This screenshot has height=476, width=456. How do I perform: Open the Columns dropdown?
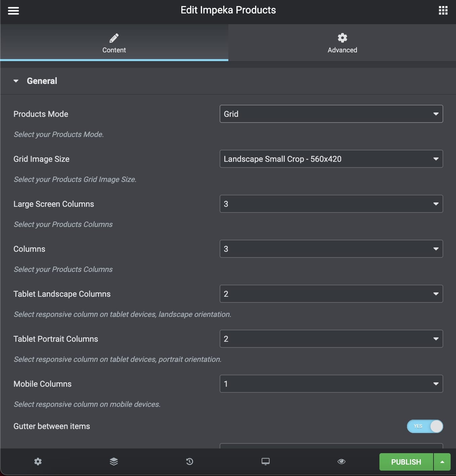331,249
